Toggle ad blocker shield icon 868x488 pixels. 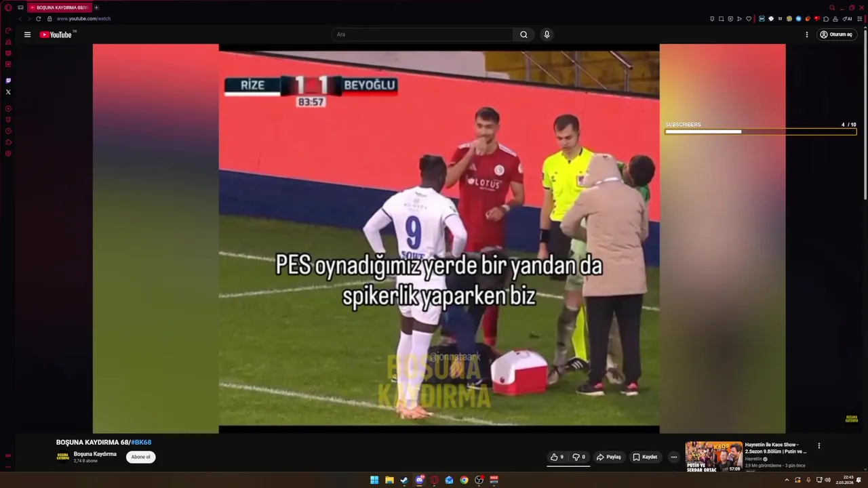click(730, 19)
